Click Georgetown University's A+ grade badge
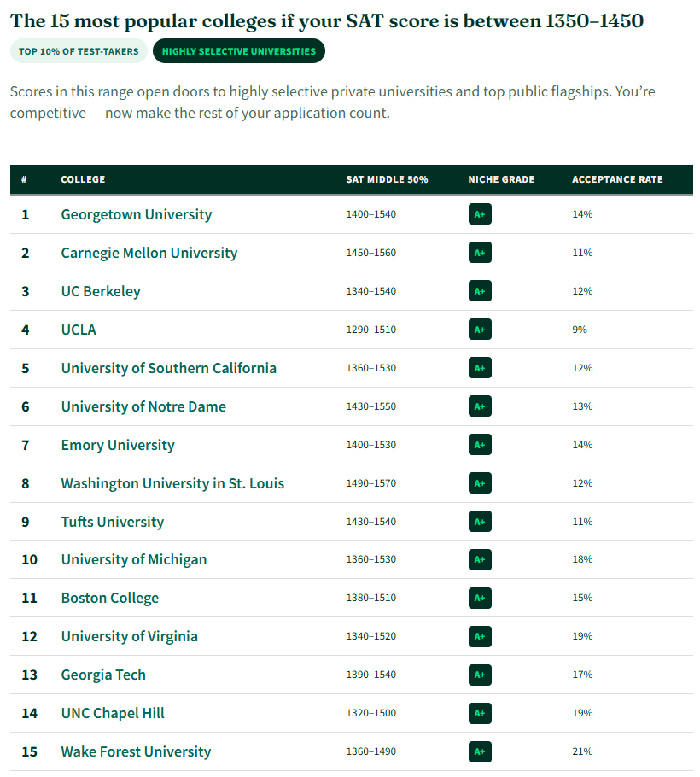Screen dimensions: 700x777 click(x=480, y=214)
